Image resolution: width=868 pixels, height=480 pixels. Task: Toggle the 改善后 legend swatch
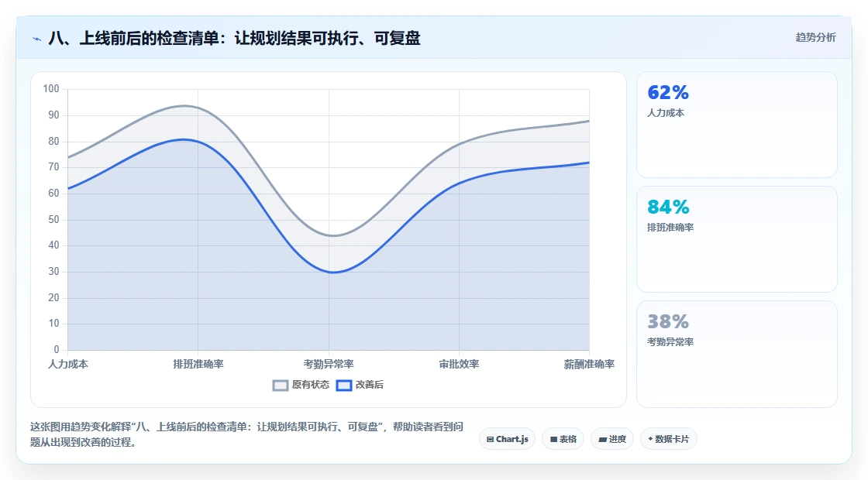tap(344, 385)
